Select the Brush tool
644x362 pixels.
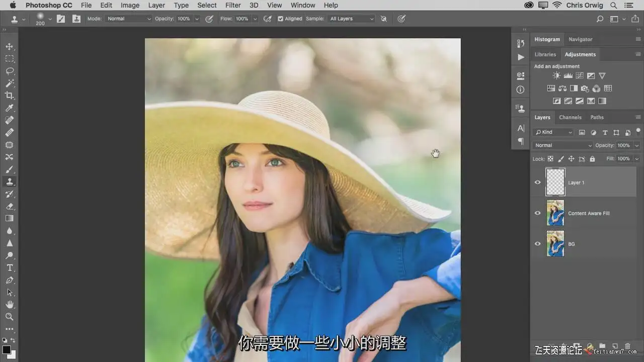(10, 169)
